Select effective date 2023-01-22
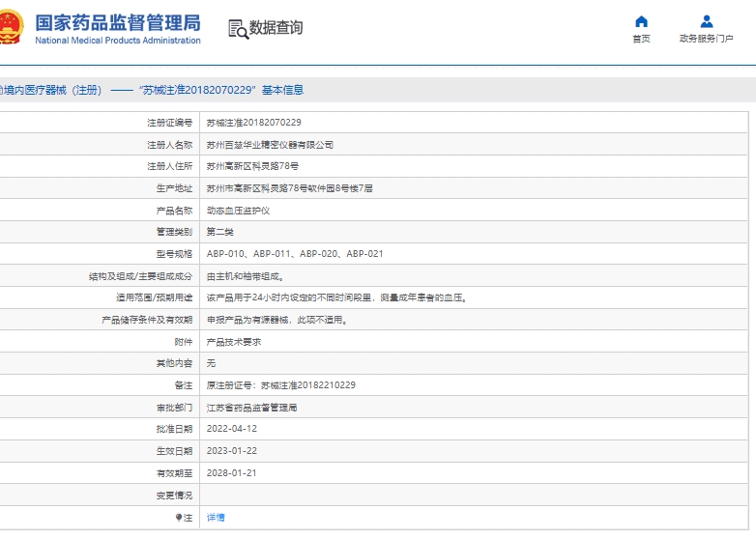The width and height of the screenshot is (756, 538). (232, 451)
